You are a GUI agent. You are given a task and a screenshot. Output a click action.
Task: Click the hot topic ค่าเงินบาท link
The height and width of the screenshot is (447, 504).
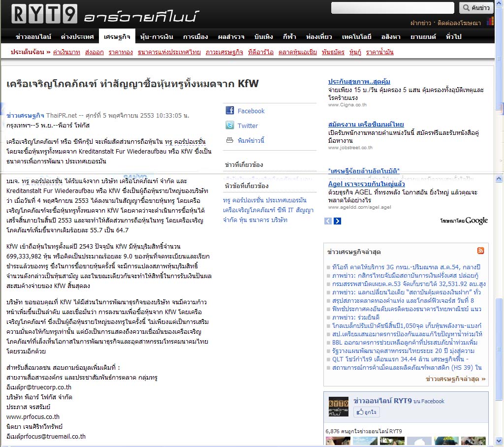coord(66,52)
